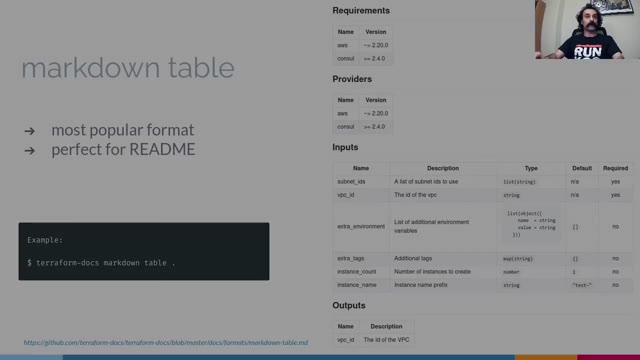Click the 'Example:' label in code block

click(x=45, y=240)
